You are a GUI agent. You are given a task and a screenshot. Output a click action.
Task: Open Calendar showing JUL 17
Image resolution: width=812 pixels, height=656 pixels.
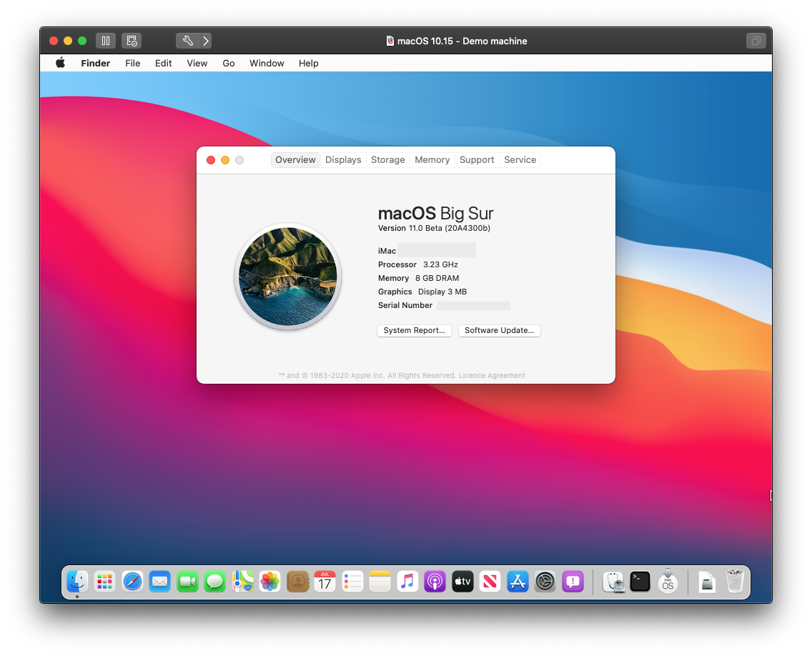325,582
